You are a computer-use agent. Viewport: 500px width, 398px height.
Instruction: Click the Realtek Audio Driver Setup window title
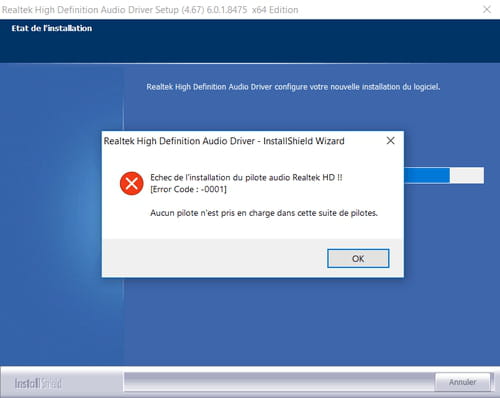click(x=150, y=10)
